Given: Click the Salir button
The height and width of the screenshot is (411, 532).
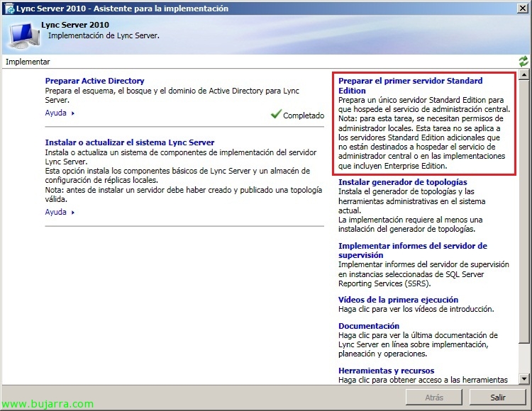Looking at the screenshot, I should pyautogui.click(x=498, y=397).
